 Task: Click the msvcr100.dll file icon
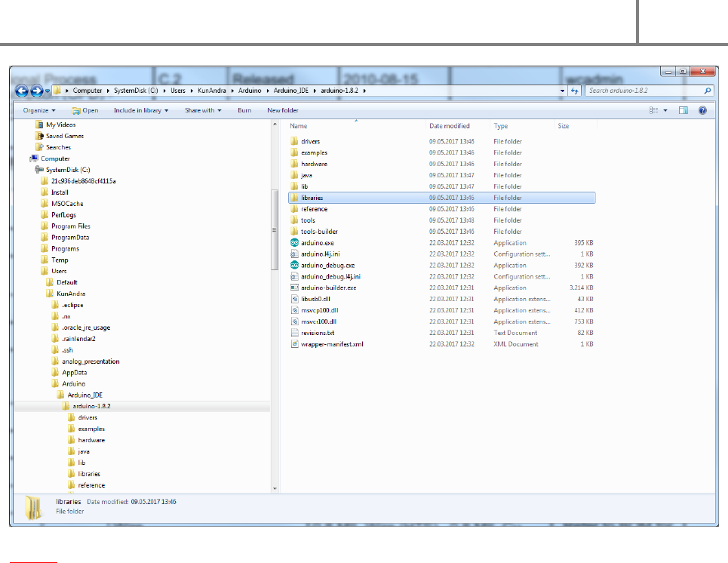click(x=294, y=321)
